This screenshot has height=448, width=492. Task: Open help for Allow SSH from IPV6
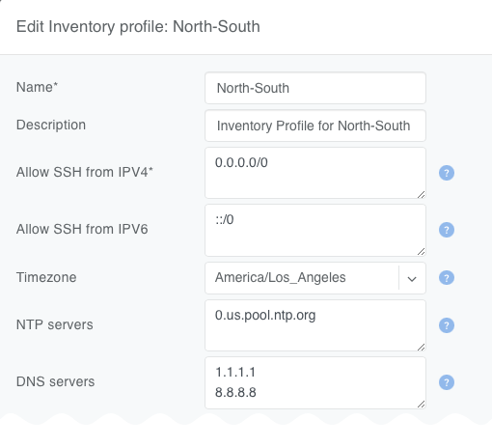pos(447,230)
